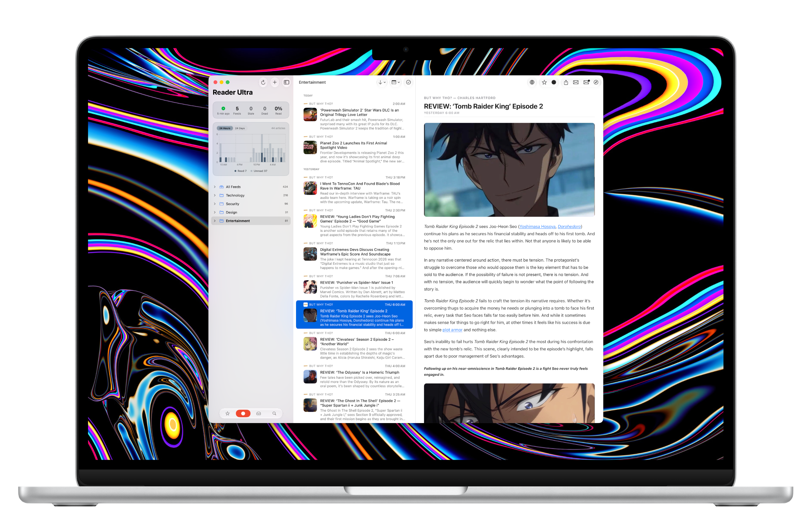812x508 pixels.
Task: Select the red unread filter pill
Action: pos(243,413)
